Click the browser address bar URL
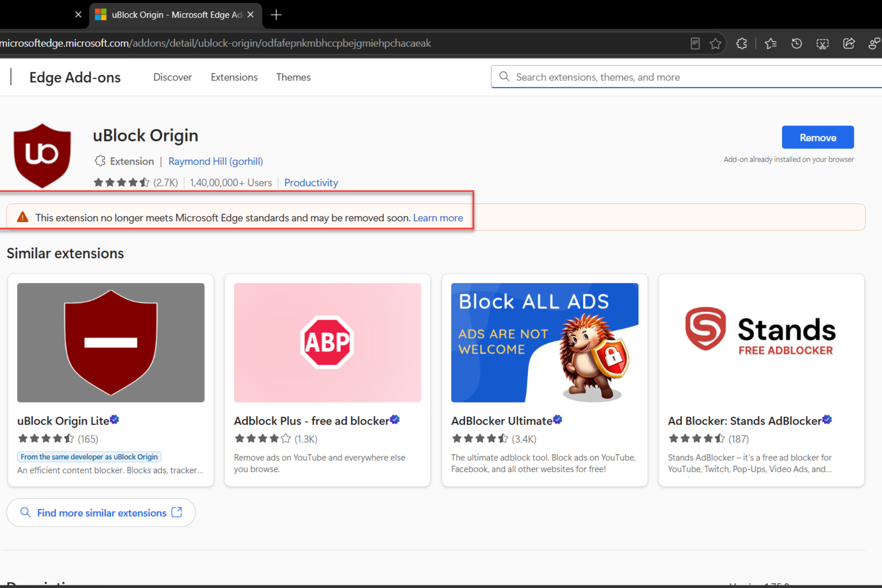 [216, 43]
